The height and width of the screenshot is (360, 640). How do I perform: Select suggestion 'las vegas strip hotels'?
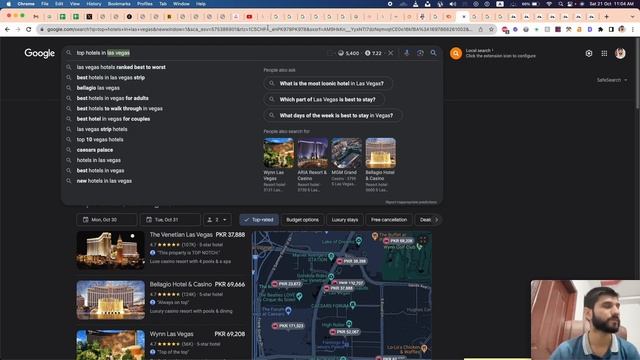pyautogui.click(x=102, y=129)
